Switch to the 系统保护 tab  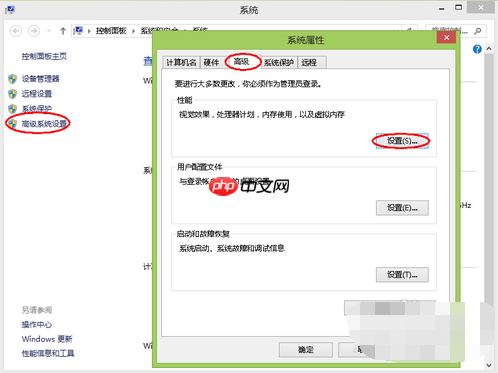coord(279,62)
